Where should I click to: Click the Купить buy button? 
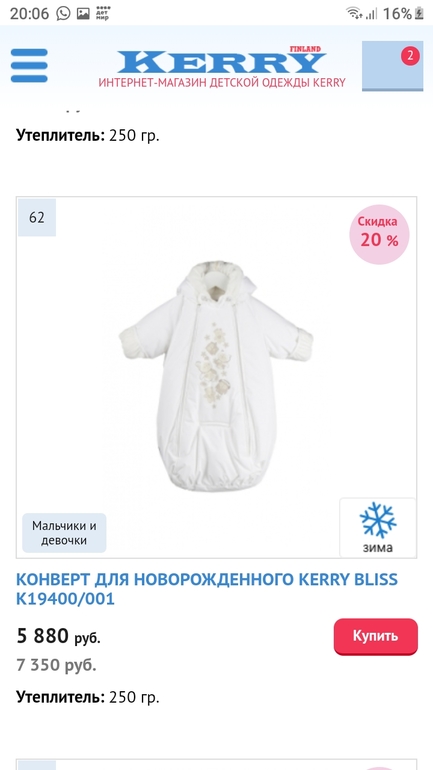(x=376, y=636)
